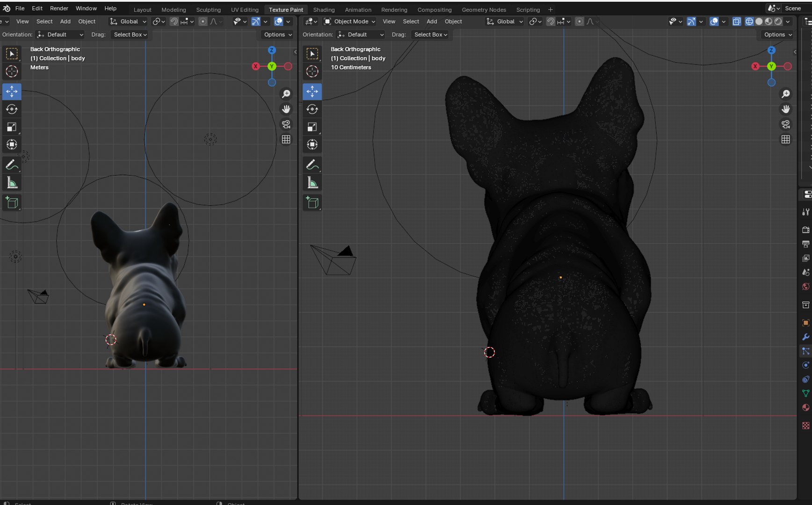Open Object Mode dropdown in right viewport
Screen dimensions: 812x505
pos(349,22)
